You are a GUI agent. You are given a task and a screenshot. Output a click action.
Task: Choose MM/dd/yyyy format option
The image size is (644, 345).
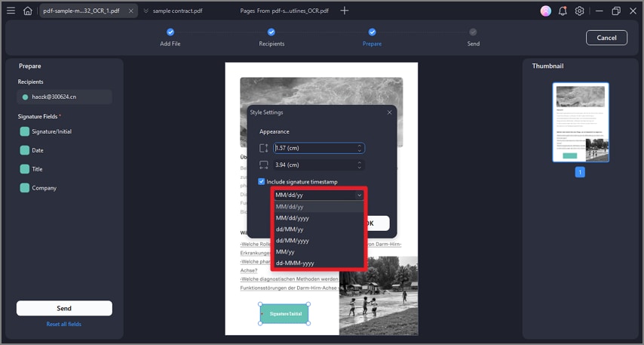(319, 218)
